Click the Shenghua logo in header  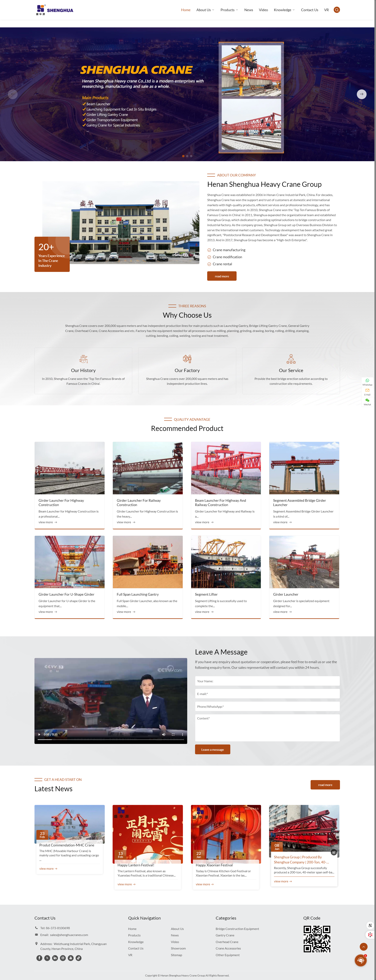click(x=54, y=10)
